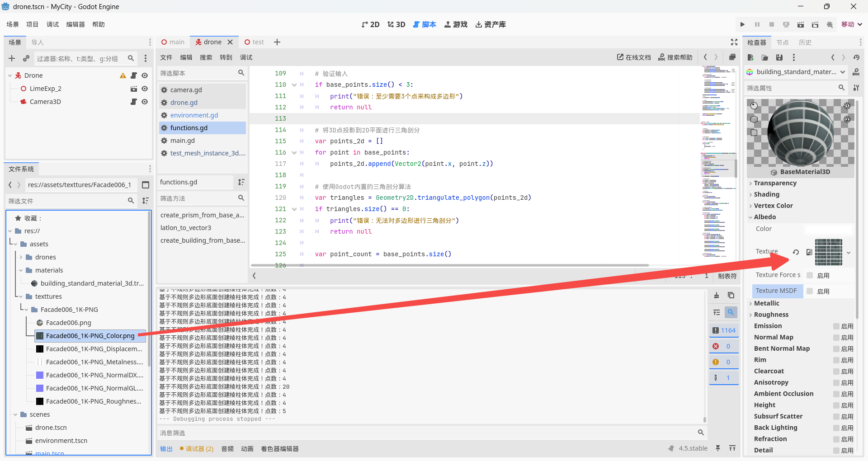Run the project with the play icon
The width and height of the screenshot is (868, 461).
click(x=742, y=24)
